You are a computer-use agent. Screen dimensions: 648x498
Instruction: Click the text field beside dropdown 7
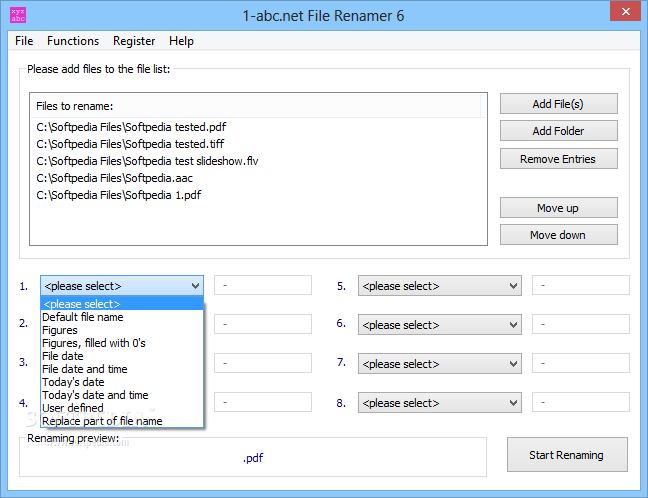(581, 363)
